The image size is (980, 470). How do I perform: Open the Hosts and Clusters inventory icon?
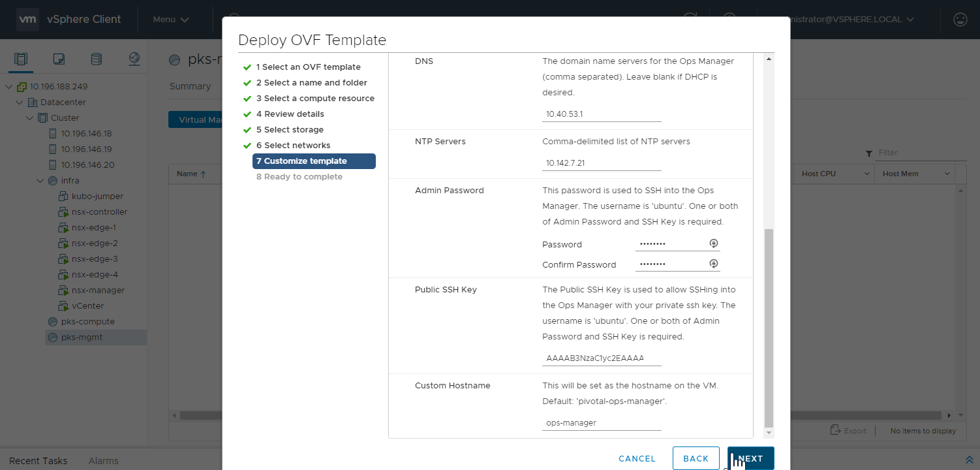(21, 59)
